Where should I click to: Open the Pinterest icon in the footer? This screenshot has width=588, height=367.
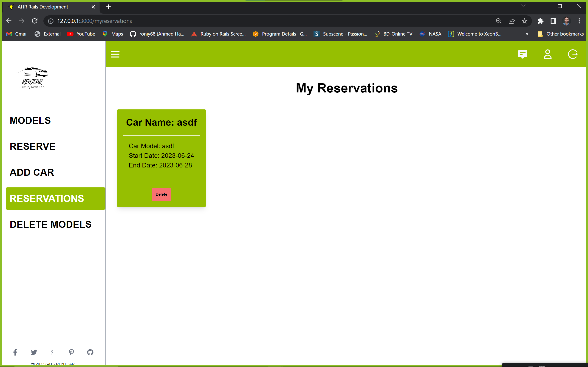[x=71, y=352]
